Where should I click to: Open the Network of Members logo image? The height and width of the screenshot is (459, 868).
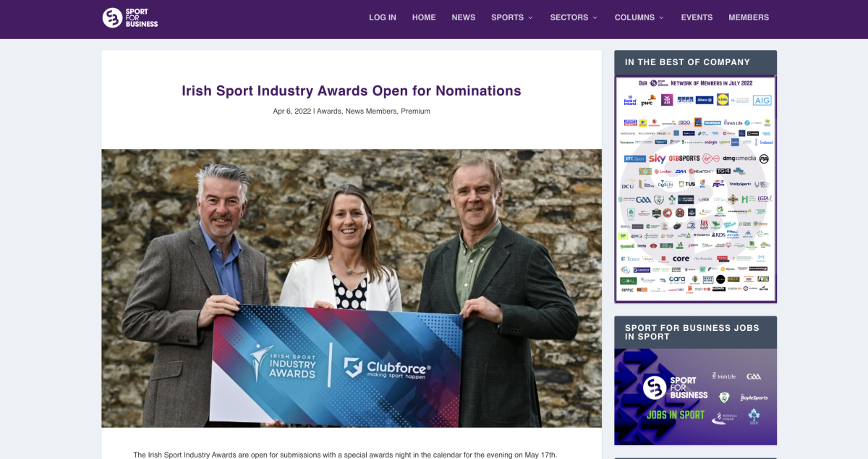click(695, 189)
